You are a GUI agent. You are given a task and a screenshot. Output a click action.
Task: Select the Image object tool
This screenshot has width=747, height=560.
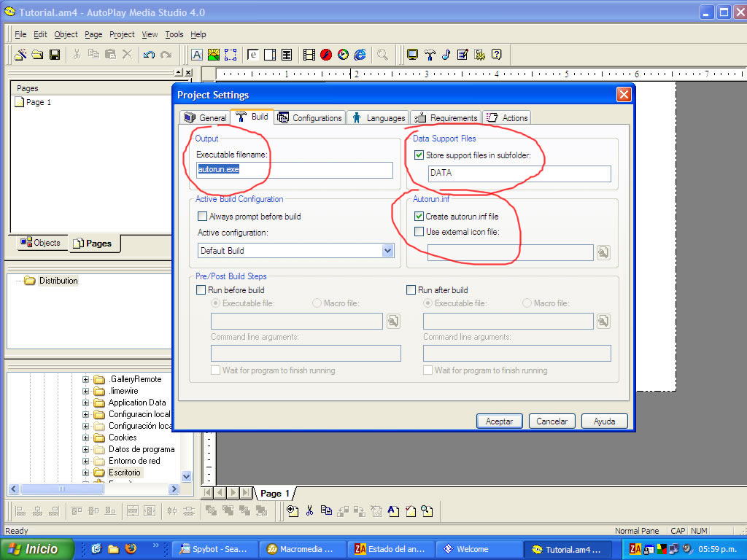pyautogui.click(x=214, y=55)
